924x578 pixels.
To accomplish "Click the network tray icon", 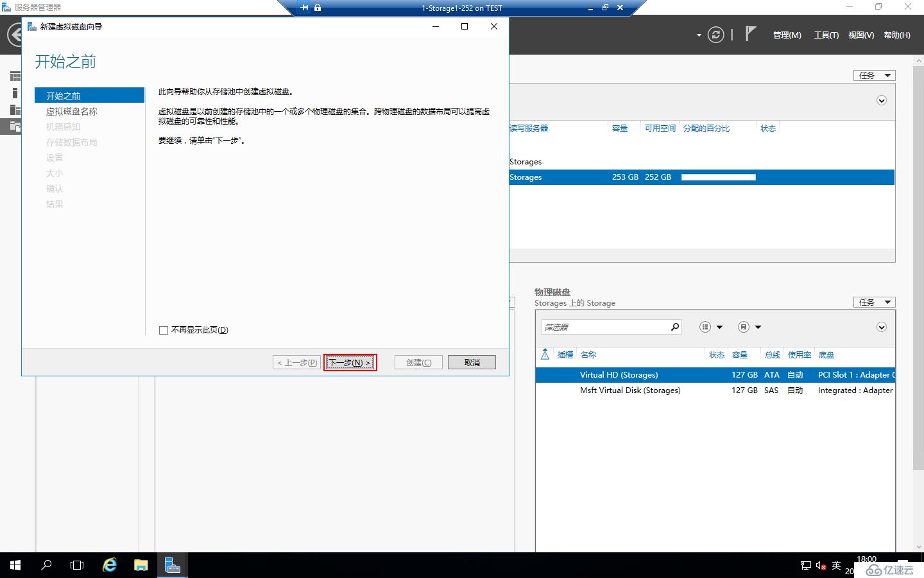I will (806, 566).
